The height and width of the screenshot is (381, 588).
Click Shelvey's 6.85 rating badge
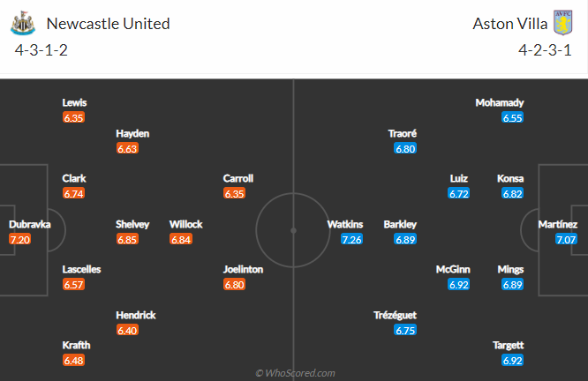click(x=128, y=239)
